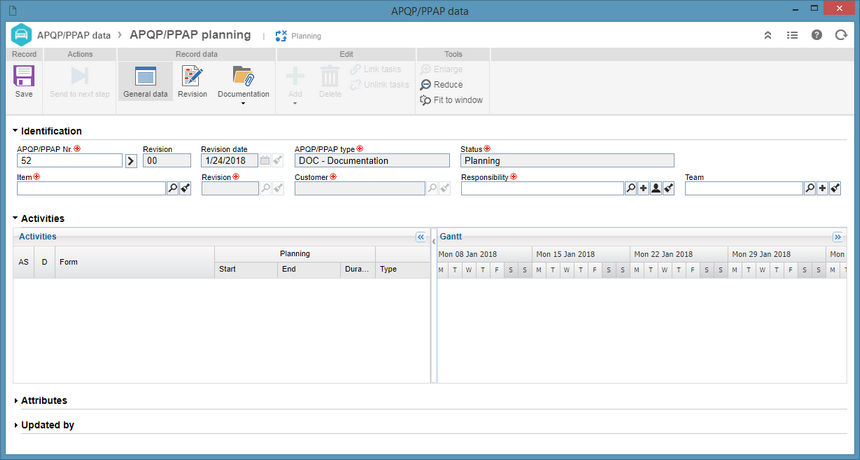Click the APQP/PPAP data breadcrumb
The image size is (860, 460).
click(74, 35)
